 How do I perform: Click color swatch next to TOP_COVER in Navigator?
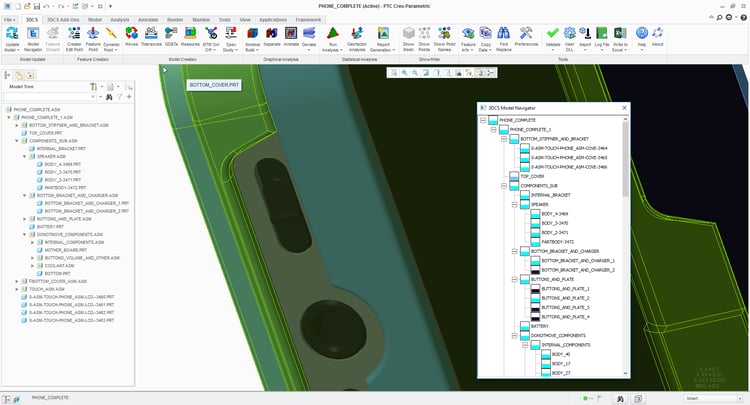click(514, 176)
